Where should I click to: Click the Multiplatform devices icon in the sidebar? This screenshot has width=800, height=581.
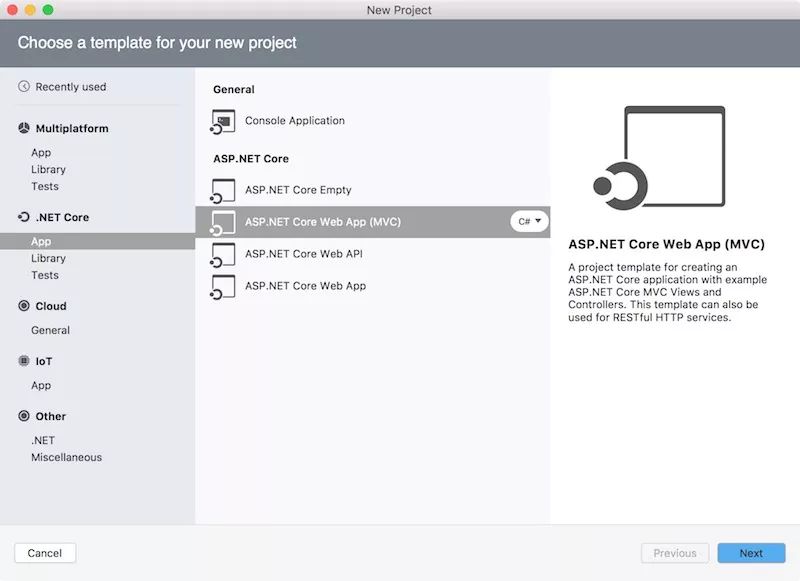[22, 128]
